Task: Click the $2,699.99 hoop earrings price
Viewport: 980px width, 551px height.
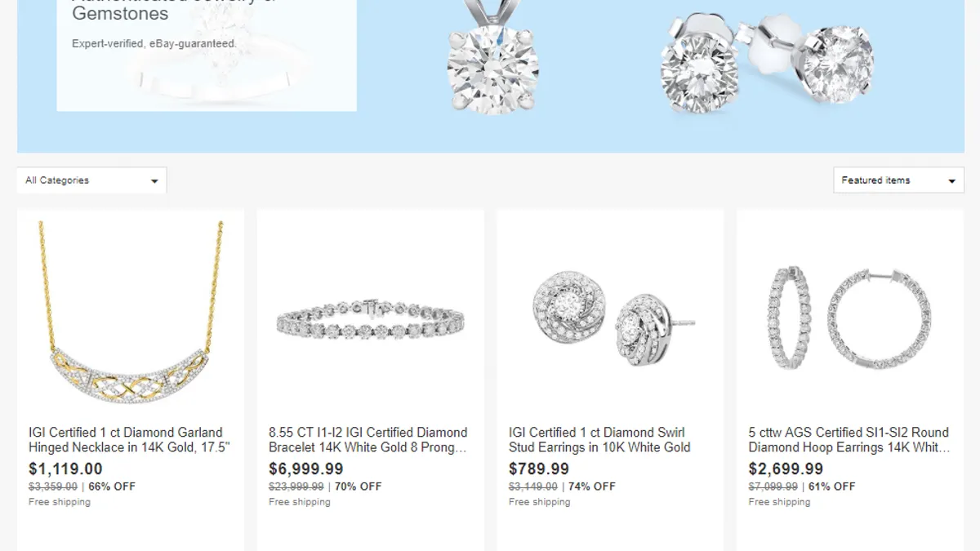Action: pyautogui.click(x=786, y=469)
